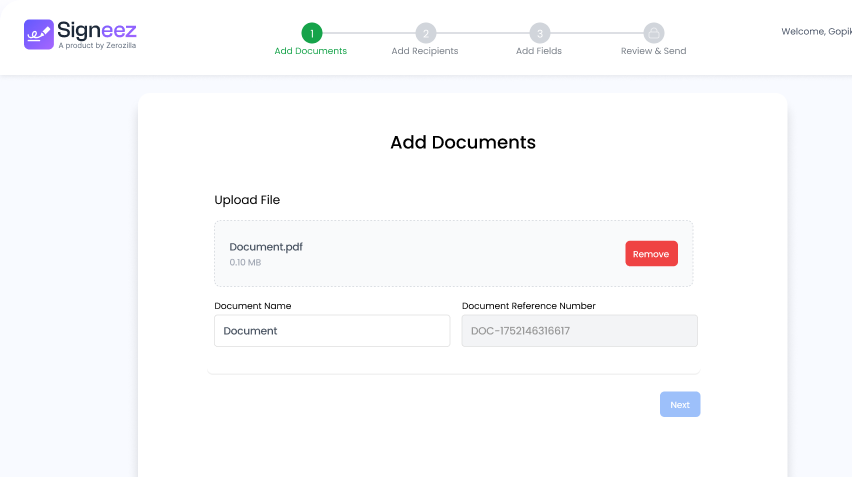
Task: Click the final step Review & Send icon
Action: [x=653, y=33]
